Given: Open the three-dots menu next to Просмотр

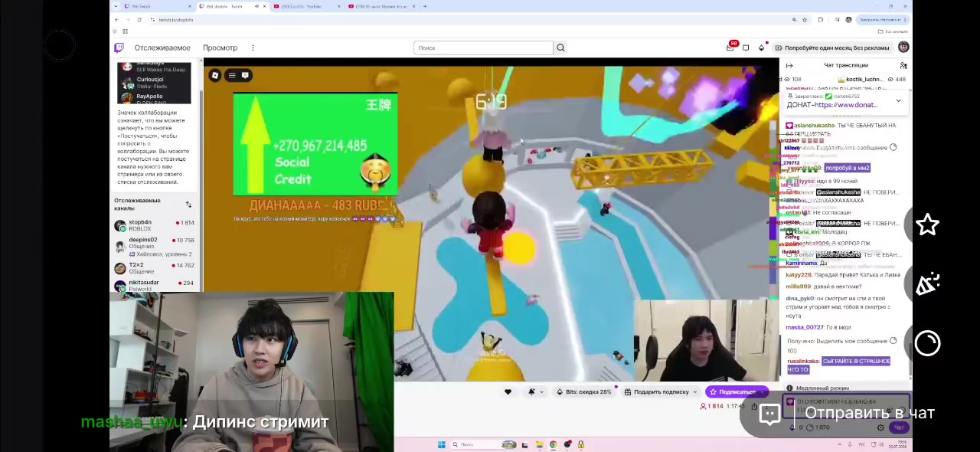Looking at the screenshot, I should click(253, 47).
